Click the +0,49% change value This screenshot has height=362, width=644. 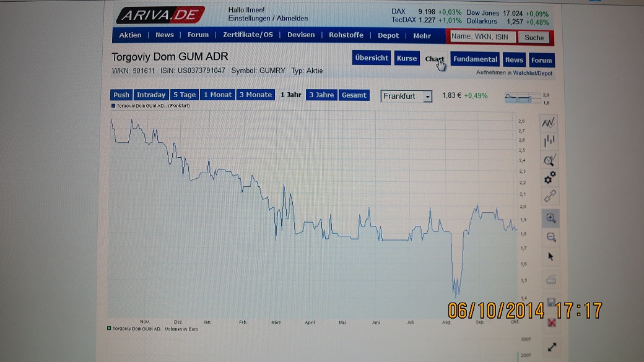point(476,96)
